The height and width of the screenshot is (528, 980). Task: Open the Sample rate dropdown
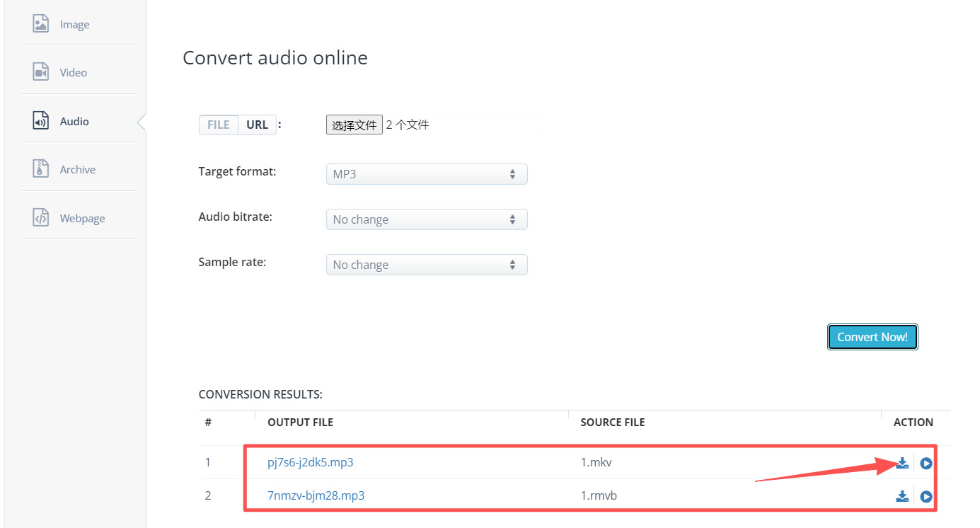(427, 265)
